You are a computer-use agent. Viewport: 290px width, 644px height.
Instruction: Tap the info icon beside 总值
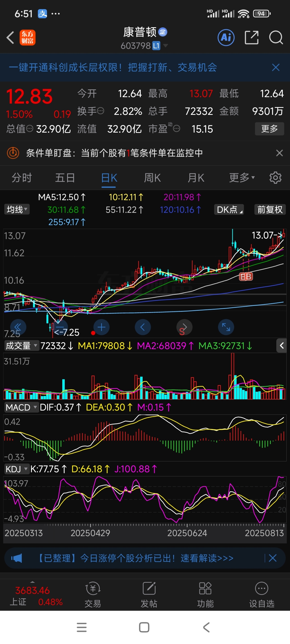pos(30,129)
